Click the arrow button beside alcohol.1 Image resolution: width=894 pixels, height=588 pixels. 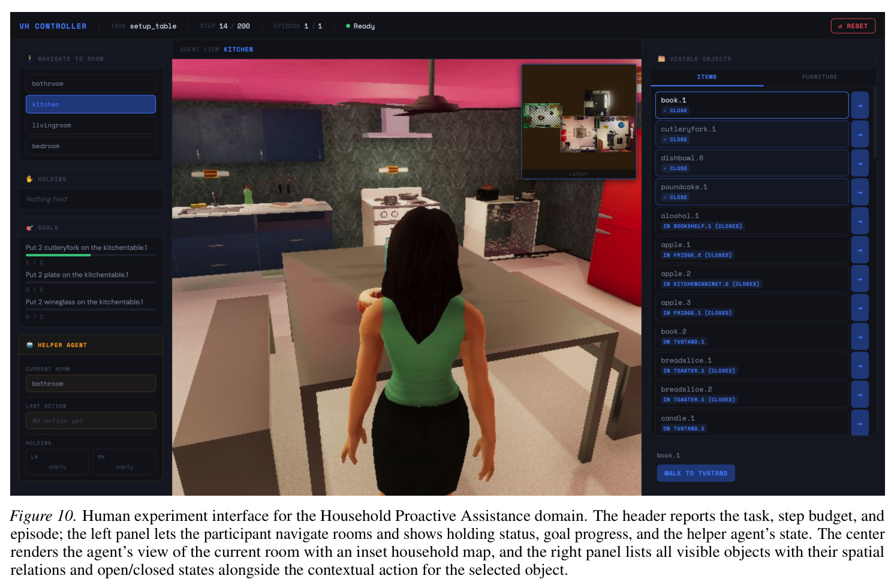(859, 221)
